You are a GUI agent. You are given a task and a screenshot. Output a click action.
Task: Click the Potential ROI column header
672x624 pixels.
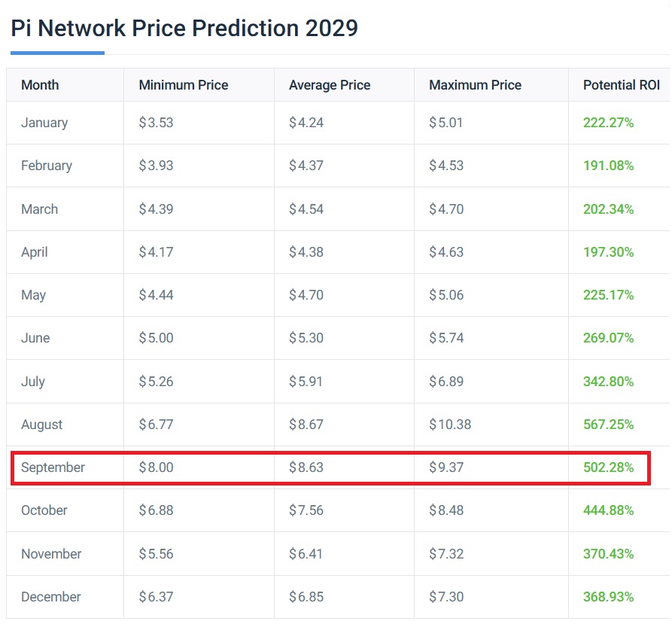tap(621, 85)
